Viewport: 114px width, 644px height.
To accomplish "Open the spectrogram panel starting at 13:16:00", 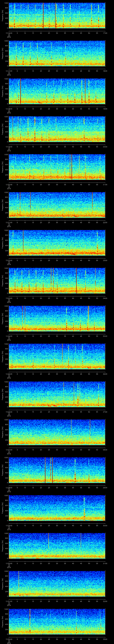I will click(x=57, y=16).
